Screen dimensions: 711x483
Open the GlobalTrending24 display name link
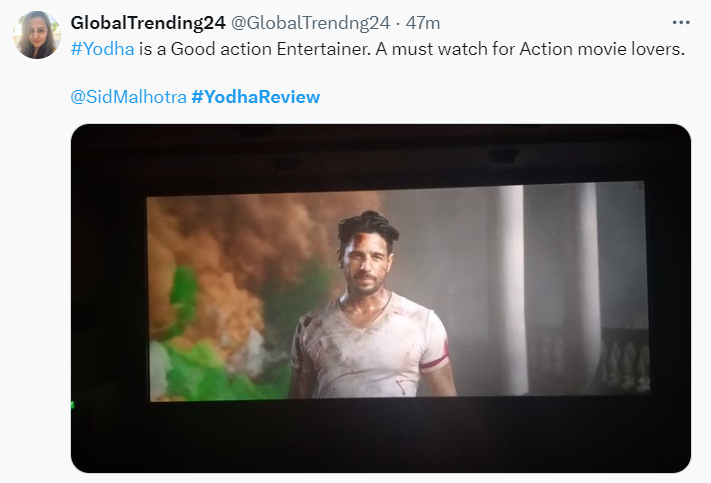point(147,23)
